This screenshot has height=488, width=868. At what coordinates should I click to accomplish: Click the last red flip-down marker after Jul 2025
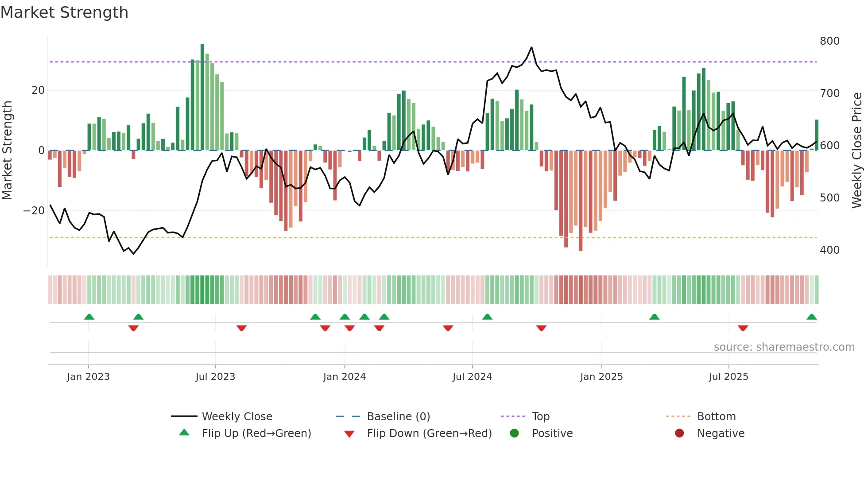click(743, 328)
